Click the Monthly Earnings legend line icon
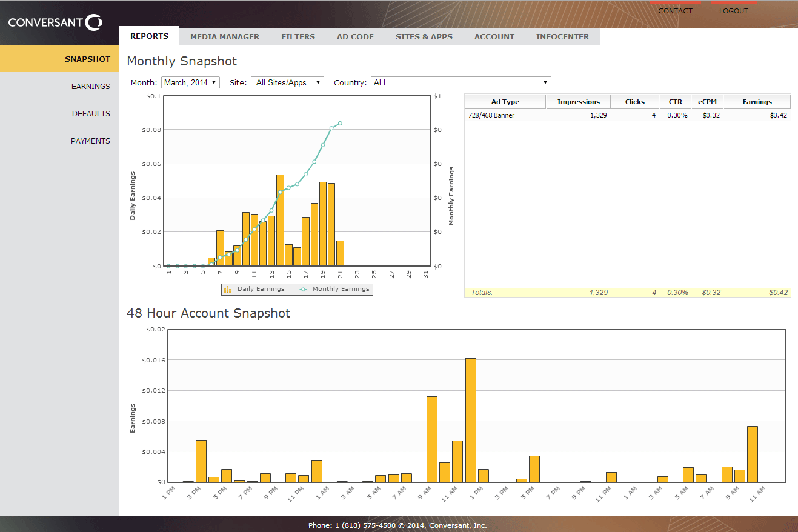 (x=304, y=290)
